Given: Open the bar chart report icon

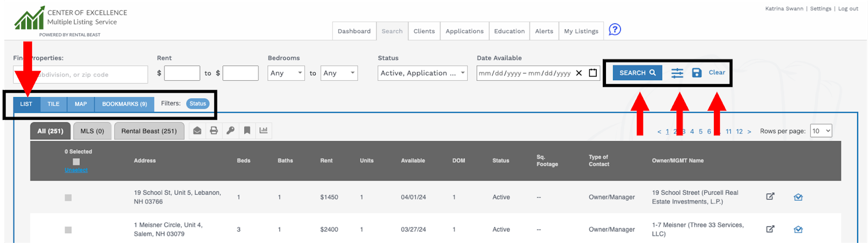Looking at the screenshot, I should click(x=264, y=130).
